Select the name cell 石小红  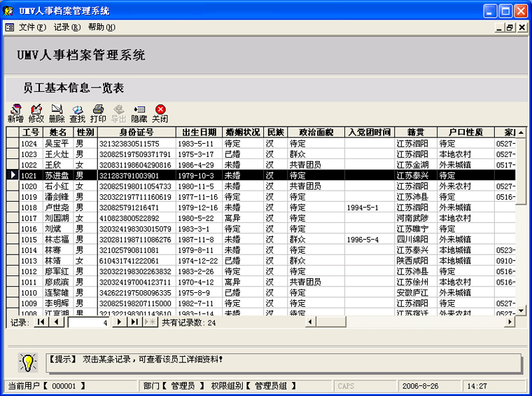(57, 186)
